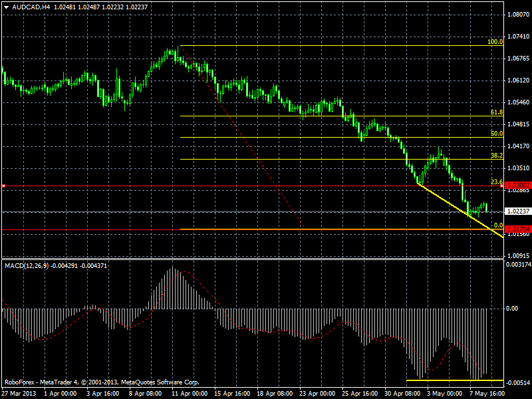This screenshot has height=399, width=532.
Task: Click the 18 Apr 08:00 time label
Action: point(275,394)
